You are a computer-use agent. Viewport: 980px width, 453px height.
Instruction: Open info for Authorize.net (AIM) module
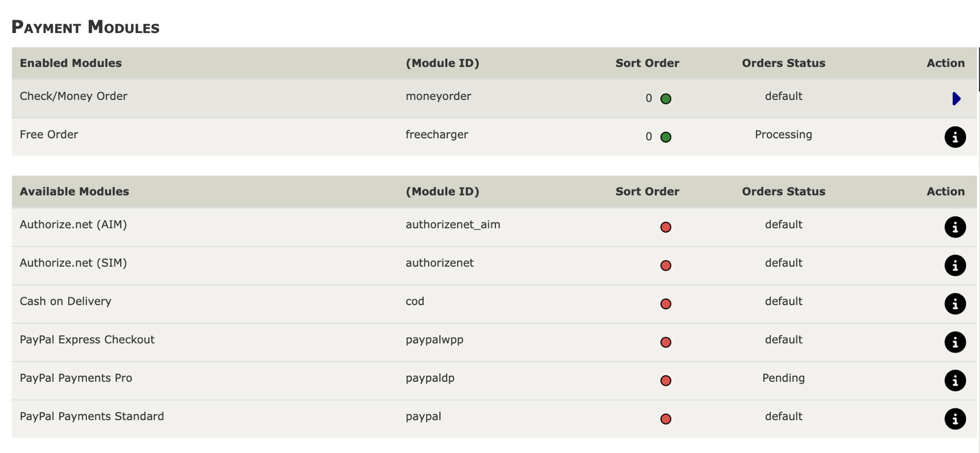[954, 227]
